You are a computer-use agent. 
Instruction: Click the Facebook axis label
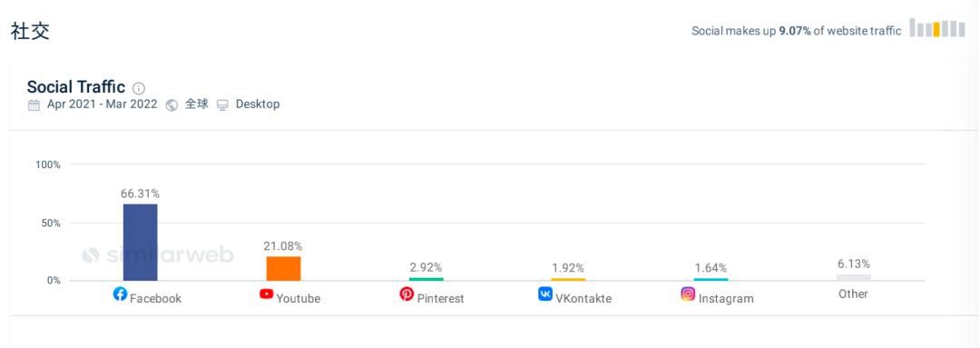156,299
